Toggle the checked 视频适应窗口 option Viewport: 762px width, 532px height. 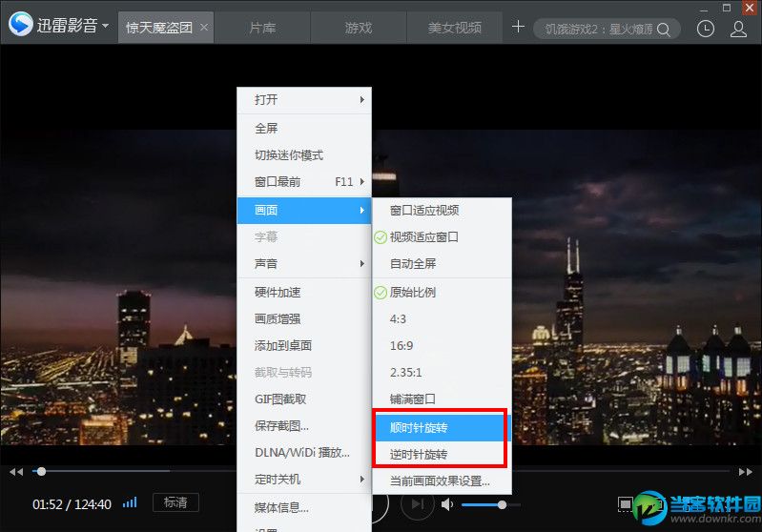[442, 236]
